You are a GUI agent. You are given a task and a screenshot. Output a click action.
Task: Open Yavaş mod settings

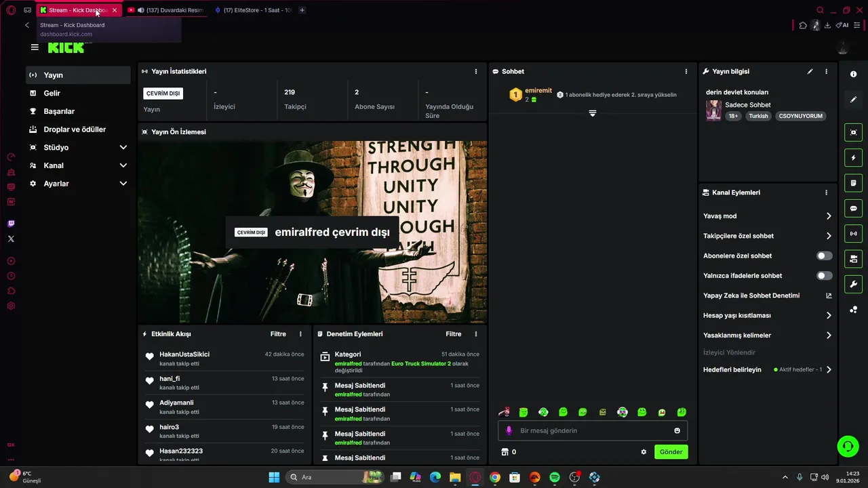(x=768, y=216)
